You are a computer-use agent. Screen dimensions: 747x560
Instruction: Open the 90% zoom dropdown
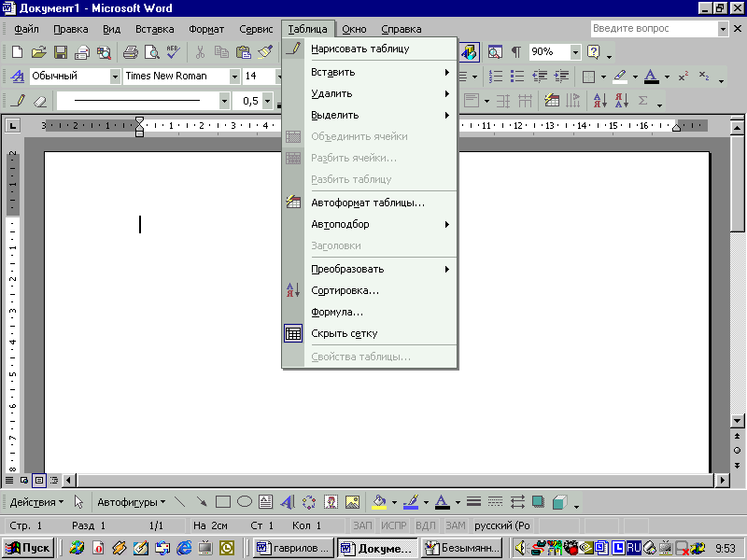(575, 52)
